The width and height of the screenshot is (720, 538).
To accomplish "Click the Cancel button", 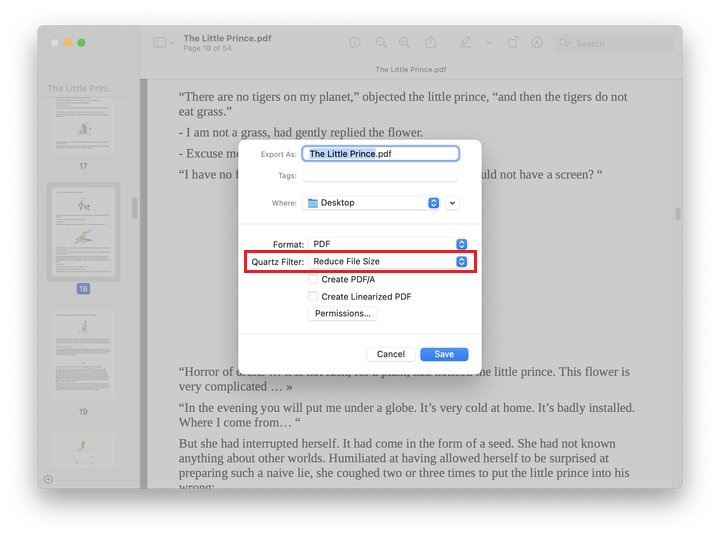I will pyautogui.click(x=391, y=354).
